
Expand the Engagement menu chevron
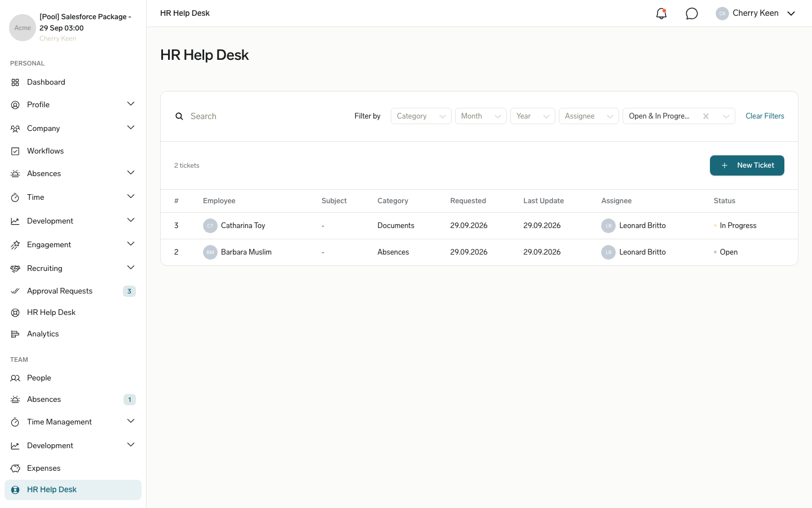click(x=131, y=244)
